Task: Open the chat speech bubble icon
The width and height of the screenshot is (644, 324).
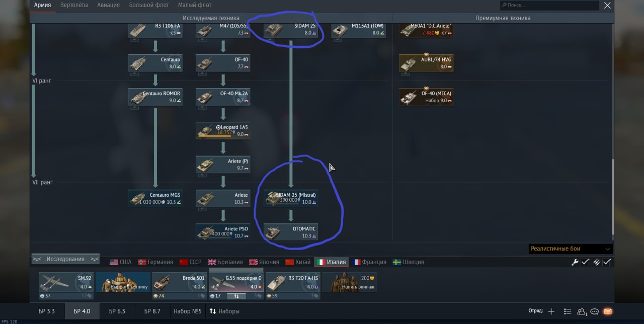Action: 595,311
